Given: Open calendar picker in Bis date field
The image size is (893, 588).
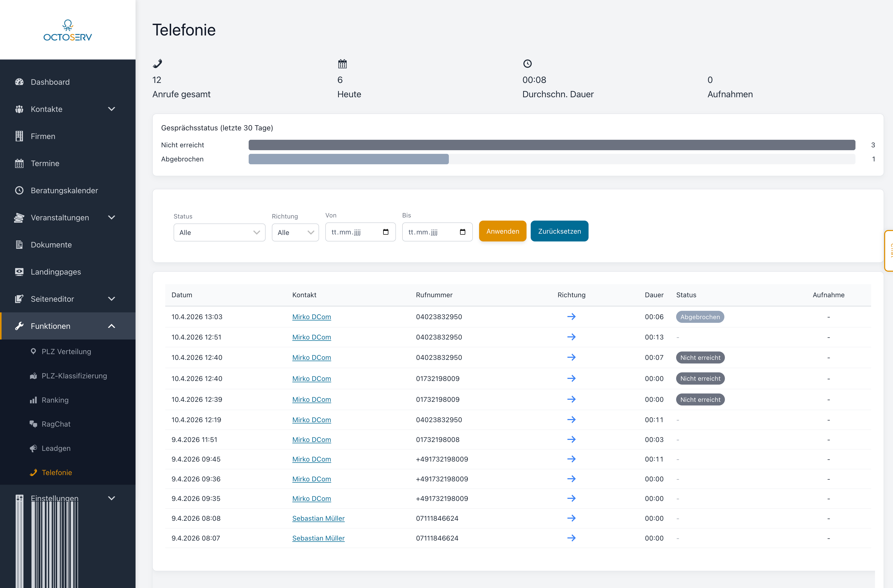Looking at the screenshot, I should click(462, 232).
